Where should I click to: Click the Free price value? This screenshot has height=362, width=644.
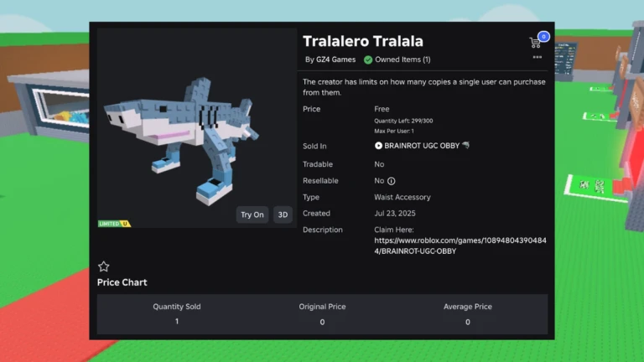pyautogui.click(x=382, y=109)
